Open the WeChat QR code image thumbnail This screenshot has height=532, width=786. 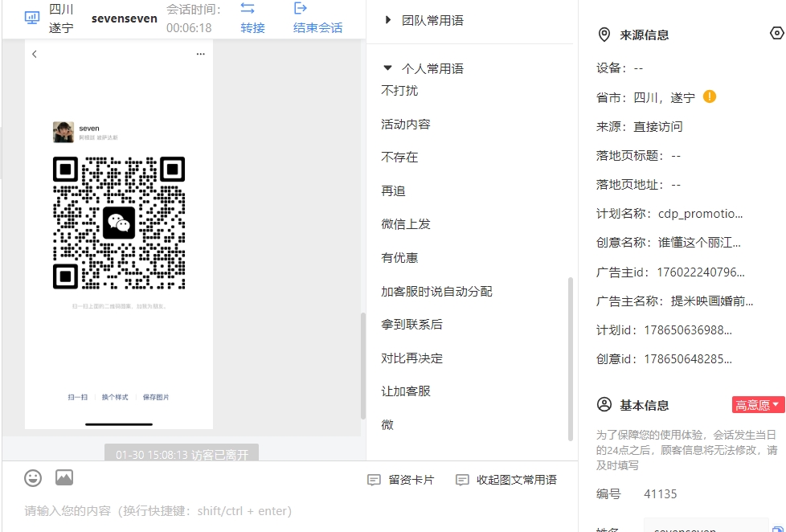119,234
